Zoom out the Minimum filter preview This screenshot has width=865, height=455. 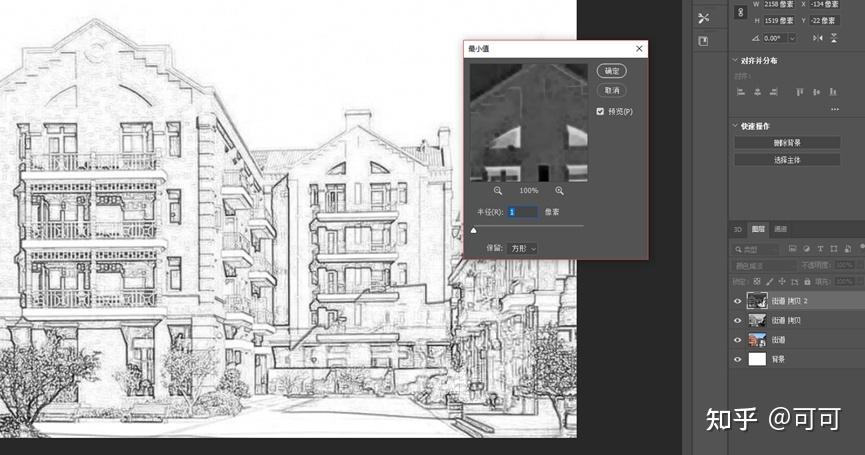pyautogui.click(x=498, y=190)
